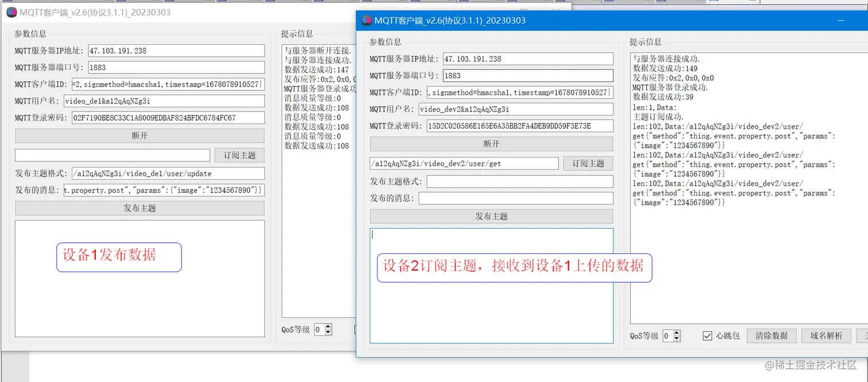Screen dimensions: 868x382
Task: Click the back window title bar text
Action: click(95, 13)
